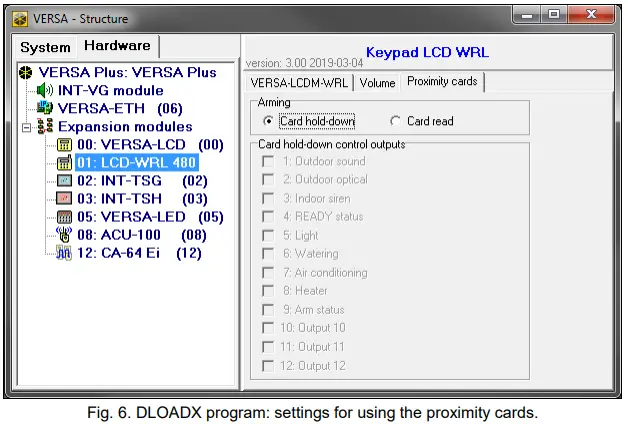The height and width of the screenshot is (424, 628).
Task: Check the 7: Air conditioning output
Action: pyautogui.click(x=268, y=273)
